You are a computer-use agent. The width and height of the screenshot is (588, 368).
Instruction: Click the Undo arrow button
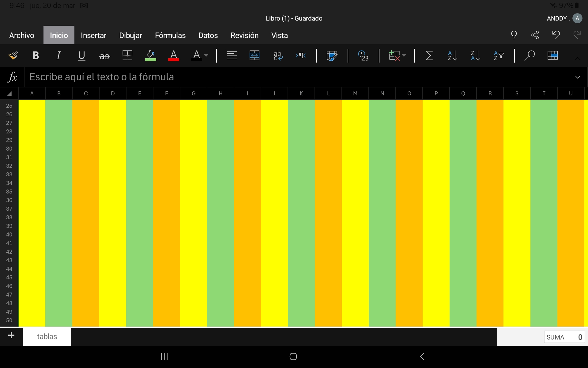coord(556,35)
